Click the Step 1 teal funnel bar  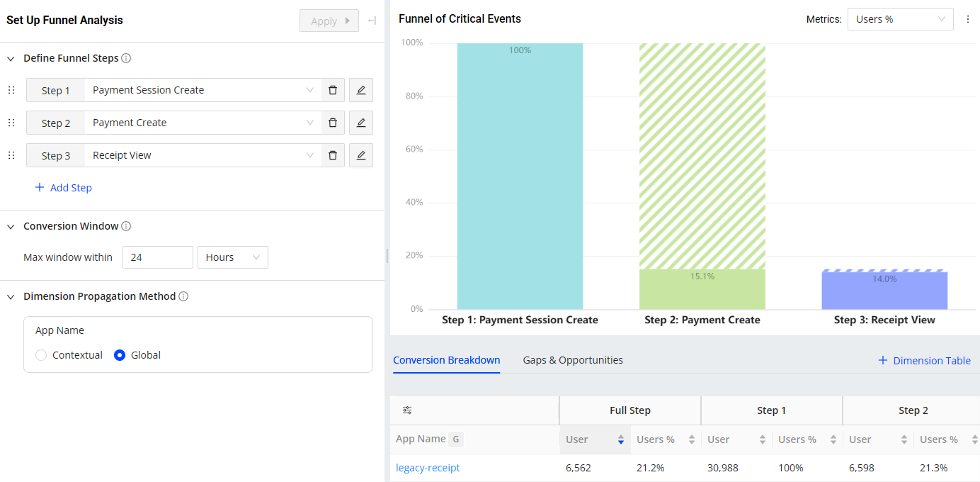[520, 177]
